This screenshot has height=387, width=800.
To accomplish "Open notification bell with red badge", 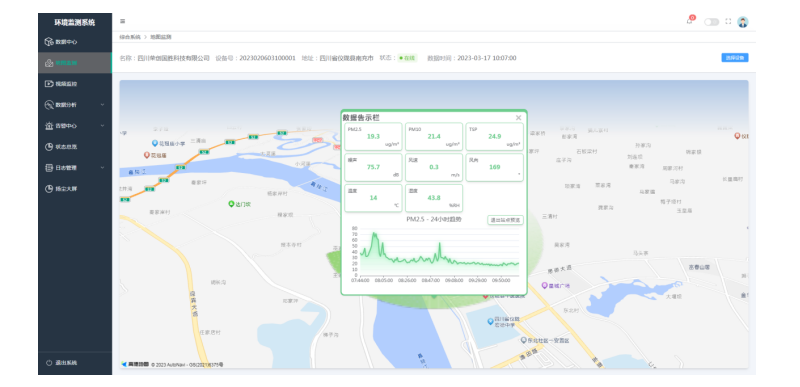I will tap(690, 20).
